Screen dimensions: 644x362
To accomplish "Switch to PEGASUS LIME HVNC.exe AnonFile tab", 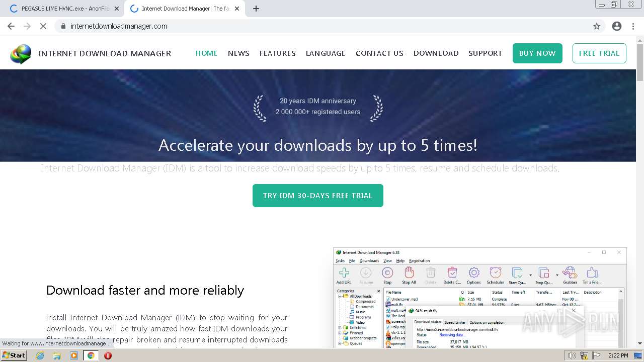I will 64,9.
